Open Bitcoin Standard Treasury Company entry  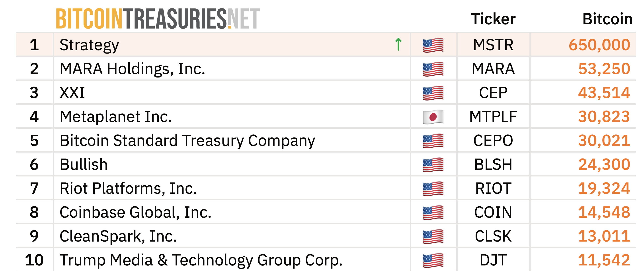coord(187,141)
